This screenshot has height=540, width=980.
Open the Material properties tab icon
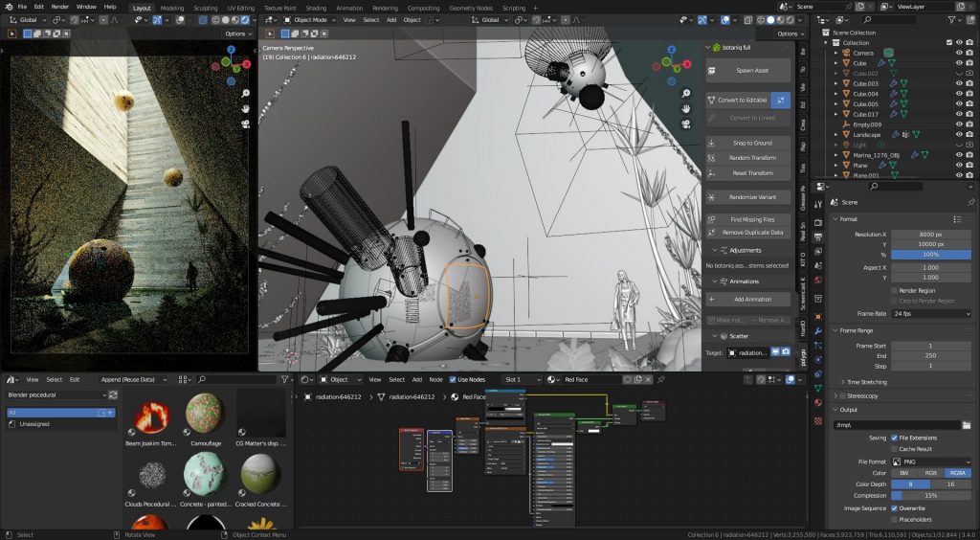tap(818, 403)
